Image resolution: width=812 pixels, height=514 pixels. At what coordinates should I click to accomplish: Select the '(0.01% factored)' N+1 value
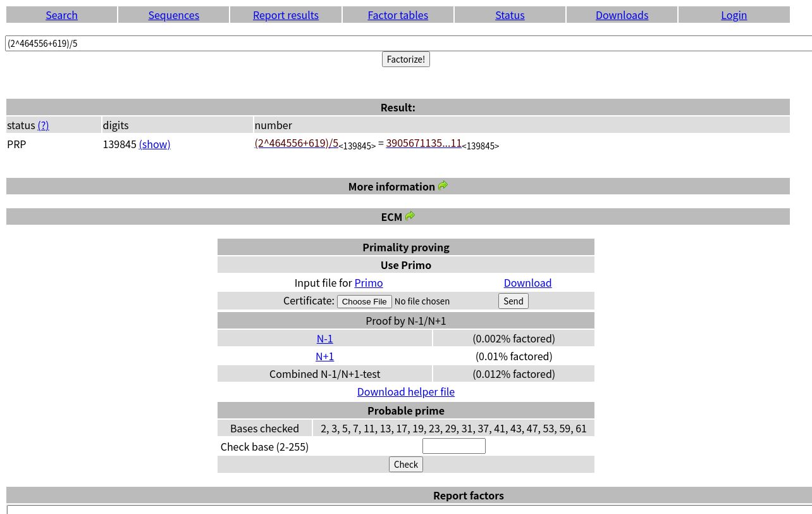514,356
